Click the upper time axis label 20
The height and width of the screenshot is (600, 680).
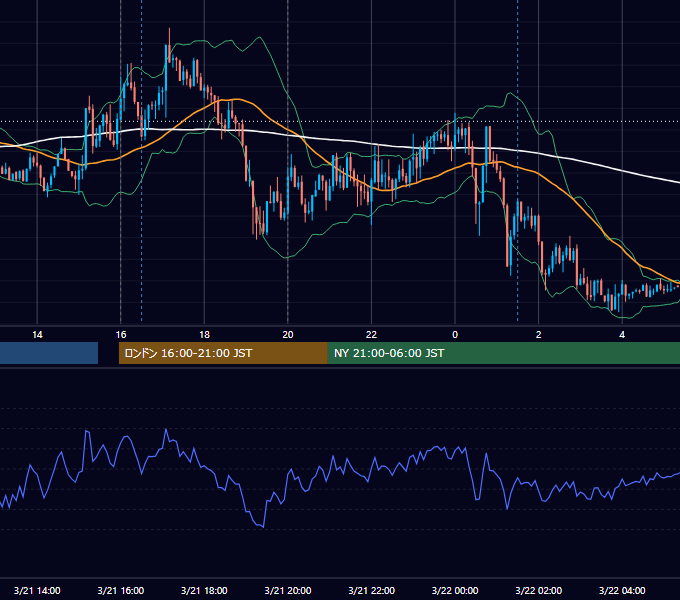pos(288,335)
